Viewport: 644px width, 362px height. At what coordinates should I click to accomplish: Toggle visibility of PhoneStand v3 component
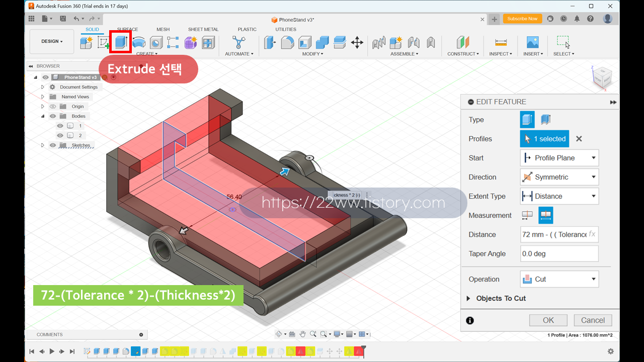[45, 77]
